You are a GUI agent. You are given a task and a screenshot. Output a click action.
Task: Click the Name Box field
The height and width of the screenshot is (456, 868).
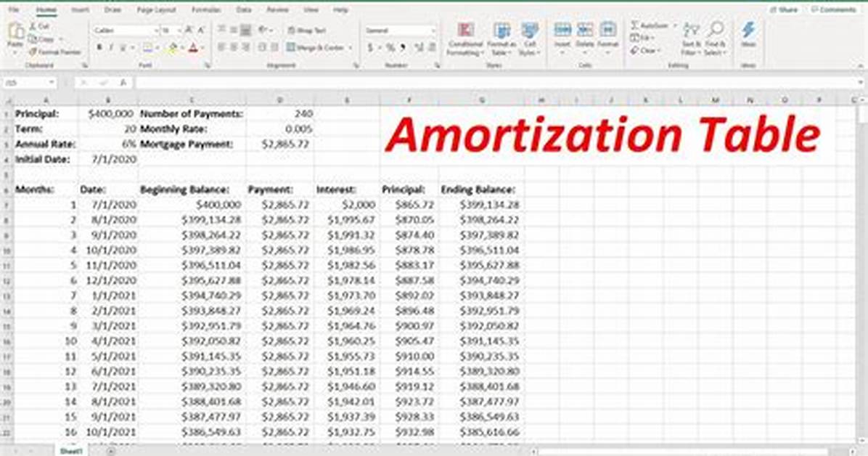(x=29, y=83)
